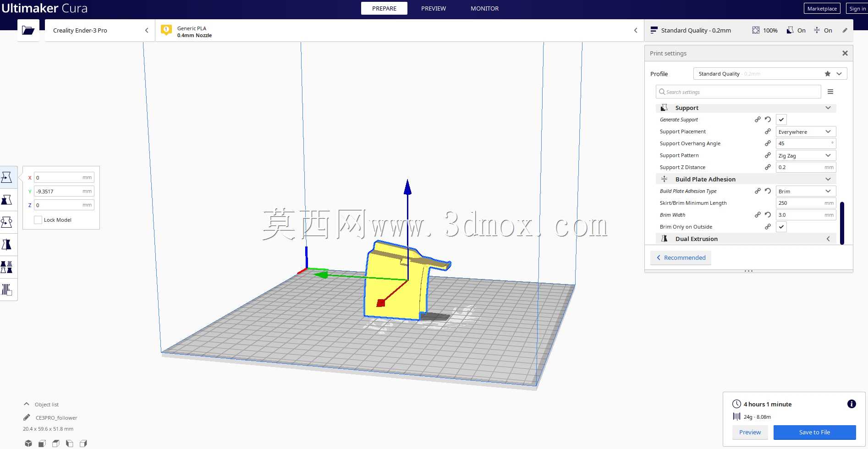This screenshot has width=868, height=449.
Task: Collapse the Creality Ender-3 Pro printer selector
Action: 147,30
